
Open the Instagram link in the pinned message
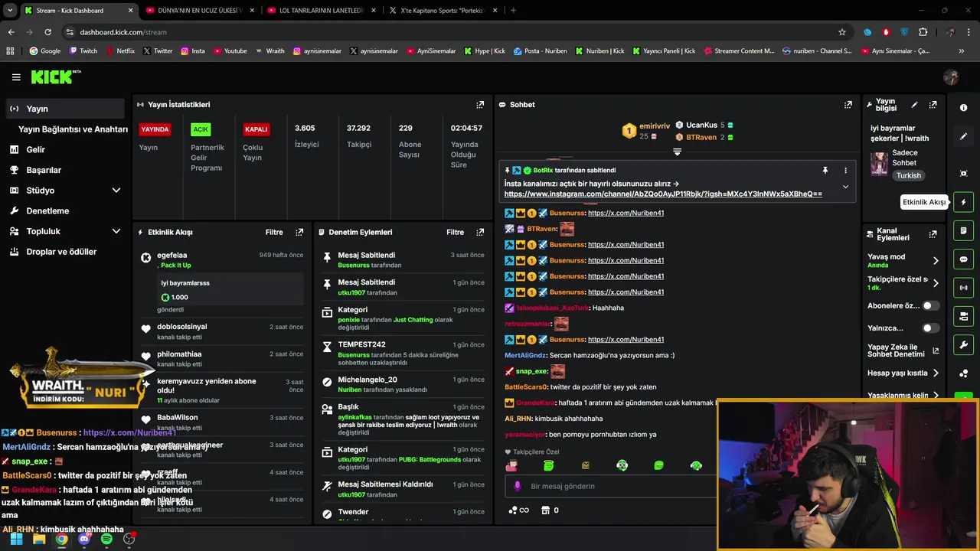663,194
